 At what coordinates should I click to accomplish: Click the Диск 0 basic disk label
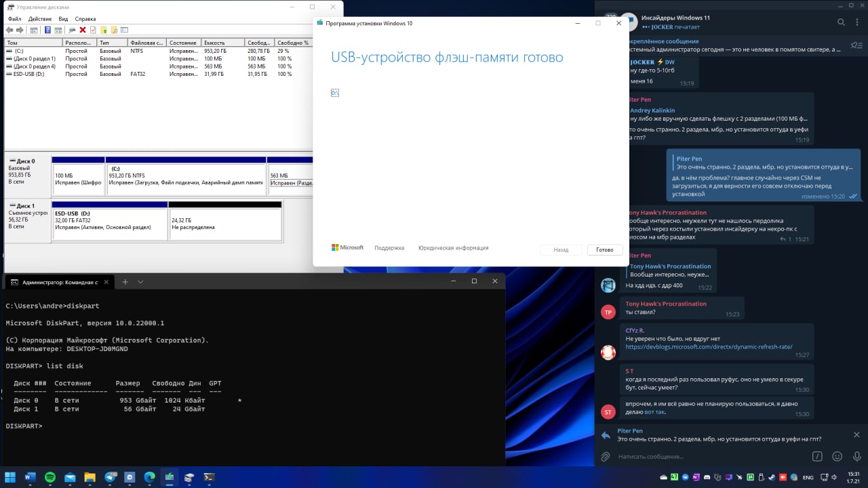click(27, 175)
